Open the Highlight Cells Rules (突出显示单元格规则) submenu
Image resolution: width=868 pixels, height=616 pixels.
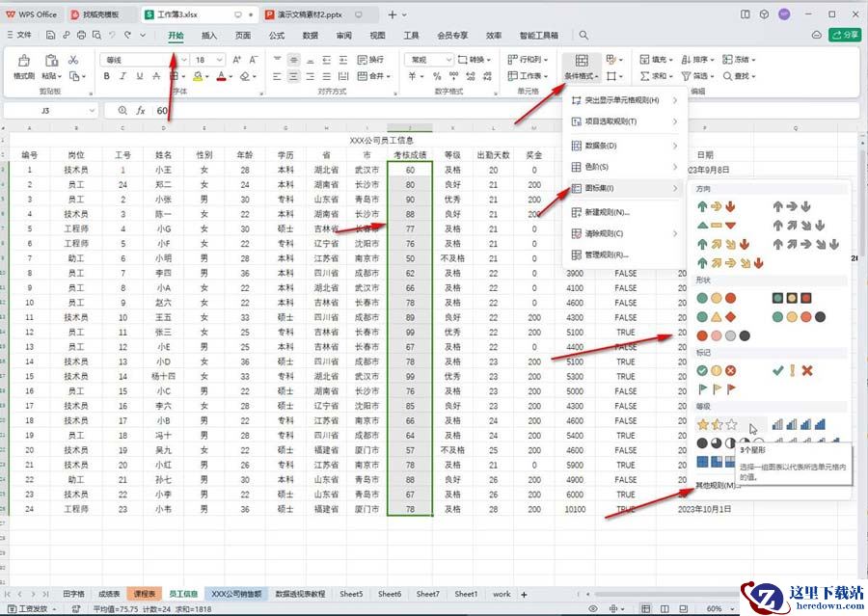pos(624,100)
